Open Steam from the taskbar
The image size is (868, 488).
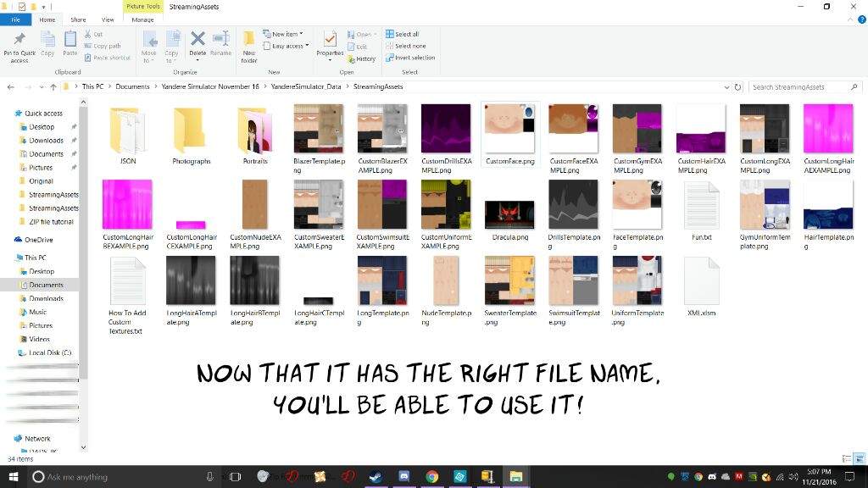pos(376,476)
